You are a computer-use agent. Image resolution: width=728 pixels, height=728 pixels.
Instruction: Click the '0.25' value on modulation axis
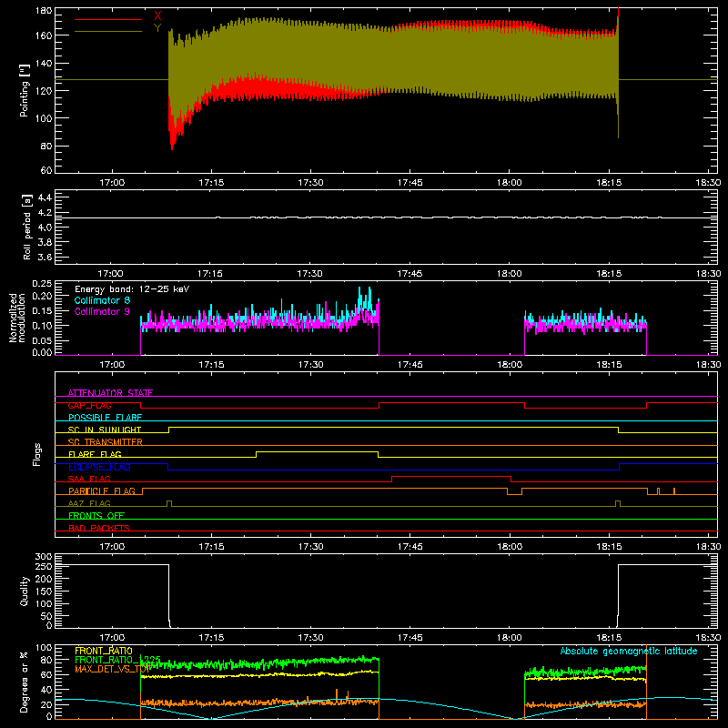pyautogui.click(x=42, y=284)
